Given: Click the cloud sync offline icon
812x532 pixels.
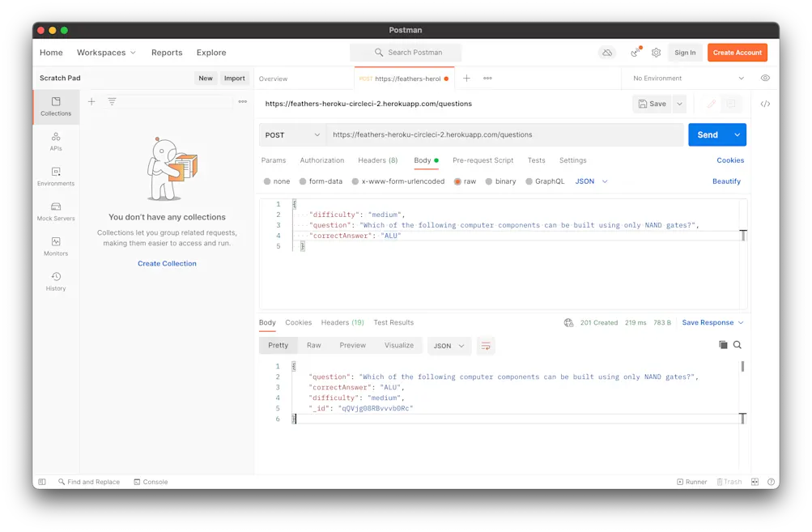Looking at the screenshot, I should point(607,53).
